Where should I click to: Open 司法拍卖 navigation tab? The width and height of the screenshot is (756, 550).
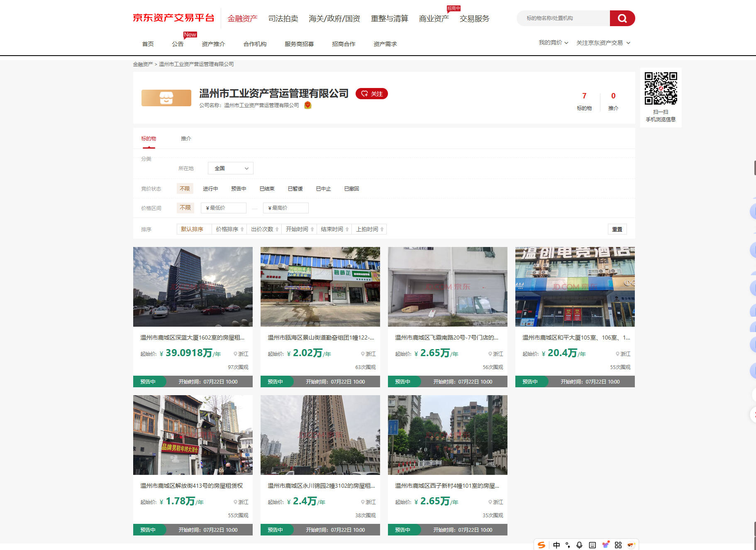tap(283, 18)
